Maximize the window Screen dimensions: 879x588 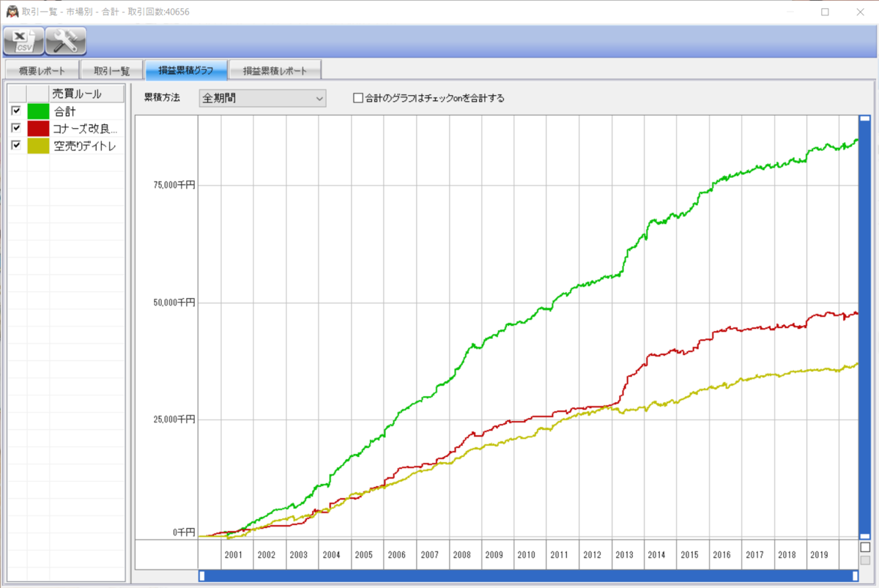(x=825, y=12)
